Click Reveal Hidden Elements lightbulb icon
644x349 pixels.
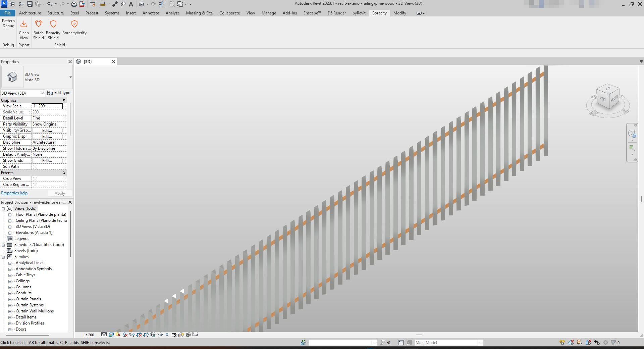pyautogui.click(x=167, y=335)
